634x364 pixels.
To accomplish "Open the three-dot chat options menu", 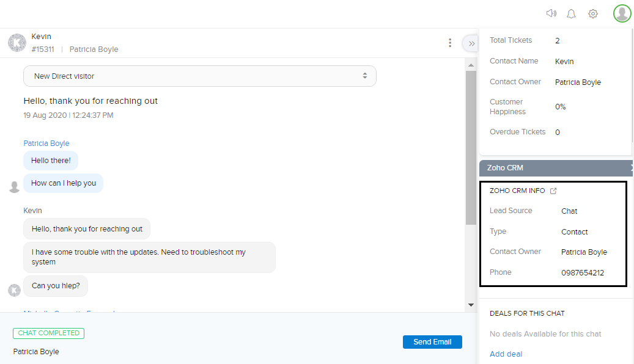I will pos(450,43).
